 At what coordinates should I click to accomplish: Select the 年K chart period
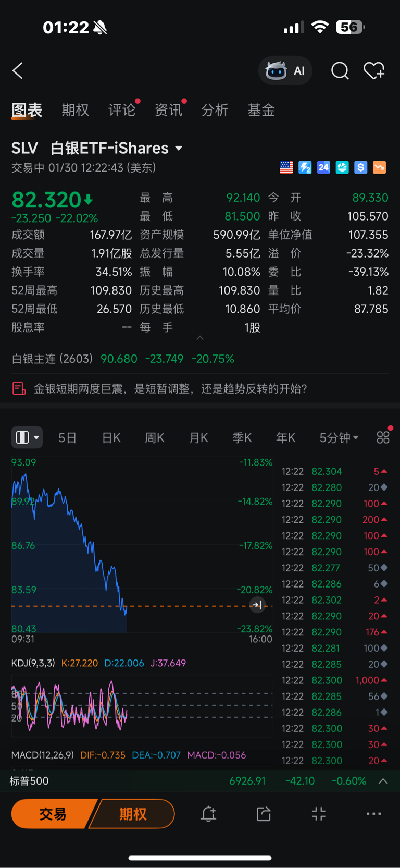pyautogui.click(x=286, y=438)
